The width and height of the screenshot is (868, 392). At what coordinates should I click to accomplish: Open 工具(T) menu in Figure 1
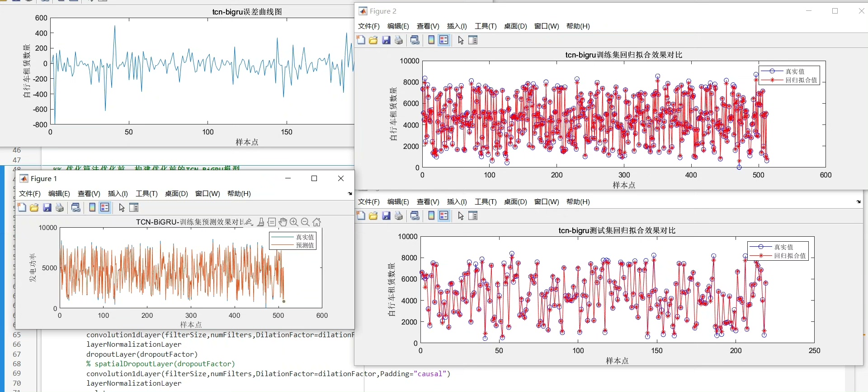pyautogui.click(x=147, y=193)
